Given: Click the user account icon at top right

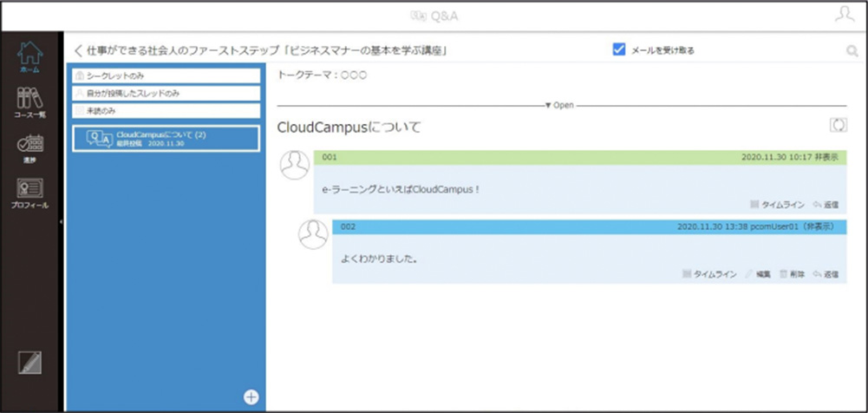Looking at the screenshot, I should click(845, 14).
